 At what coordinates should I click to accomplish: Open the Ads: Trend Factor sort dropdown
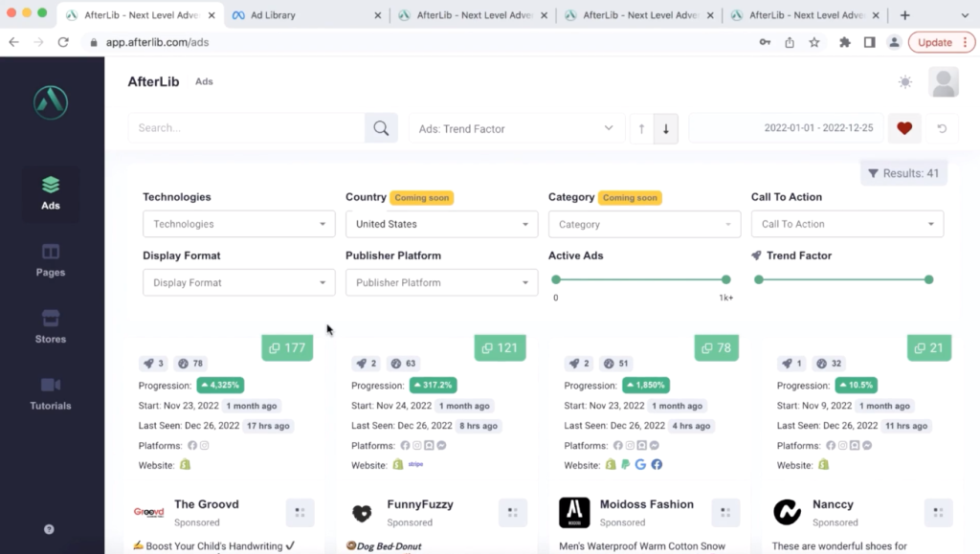516,128
